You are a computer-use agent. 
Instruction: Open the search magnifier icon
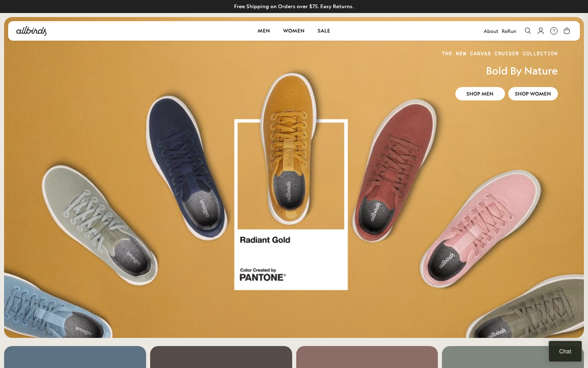[528, 31]
